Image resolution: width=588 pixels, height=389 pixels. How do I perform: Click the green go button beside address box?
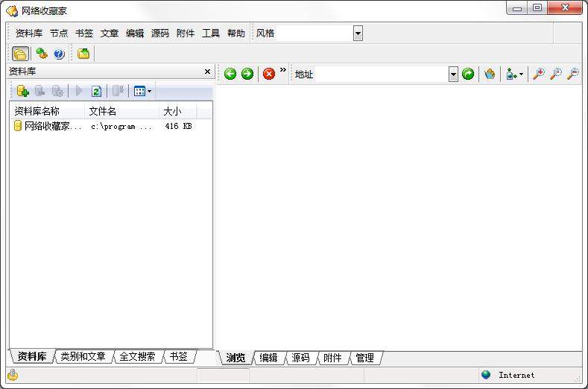click(x=468, y=74)
